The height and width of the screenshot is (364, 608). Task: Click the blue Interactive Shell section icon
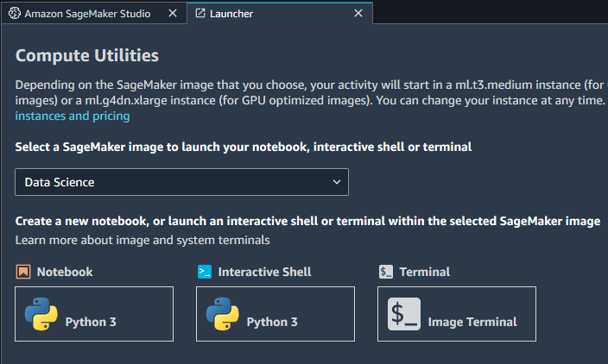[205, 272]
